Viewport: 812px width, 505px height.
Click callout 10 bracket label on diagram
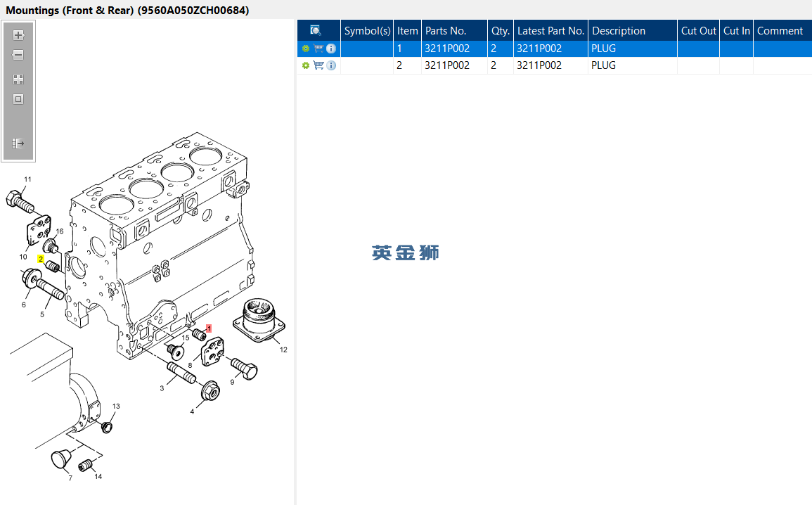tap(23, 257)
